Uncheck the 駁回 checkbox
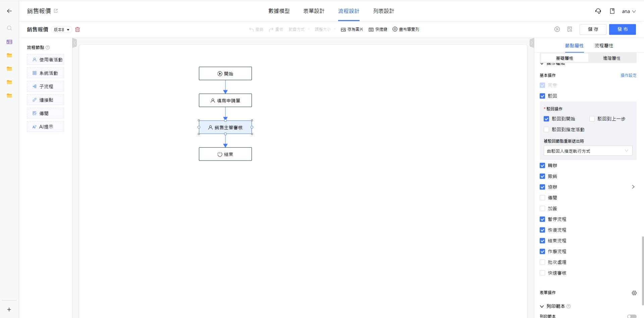Screen dimensions: 644x318 point(542,96)
